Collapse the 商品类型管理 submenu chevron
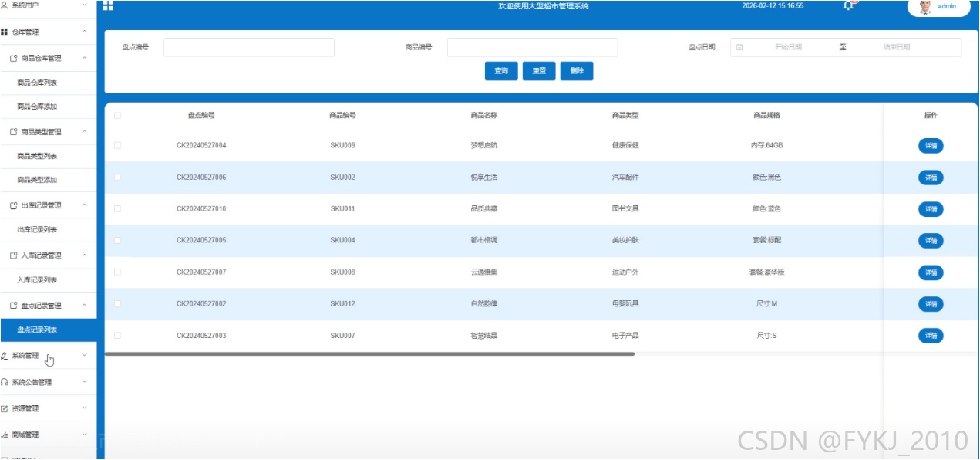This screenshot has height=460, width=980. (84, 132)
